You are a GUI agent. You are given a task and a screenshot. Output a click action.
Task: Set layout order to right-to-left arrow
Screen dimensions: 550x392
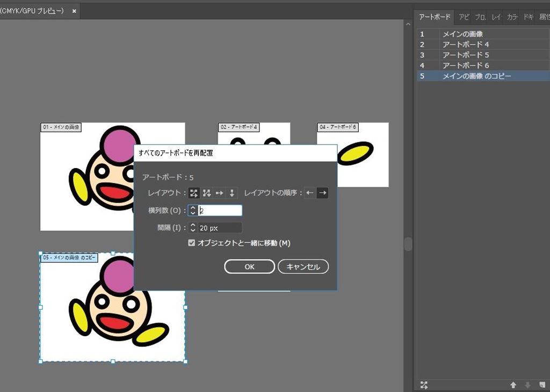tap(310, 193)
